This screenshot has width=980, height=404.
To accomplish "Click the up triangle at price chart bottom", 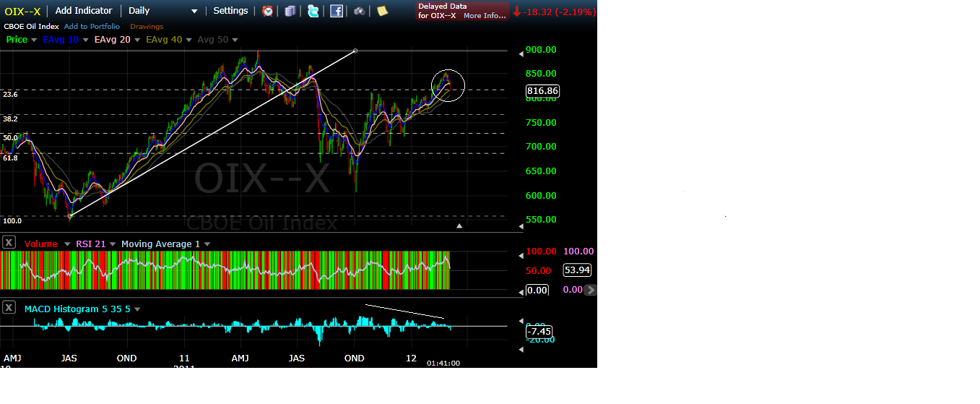I will coord(460,226).
